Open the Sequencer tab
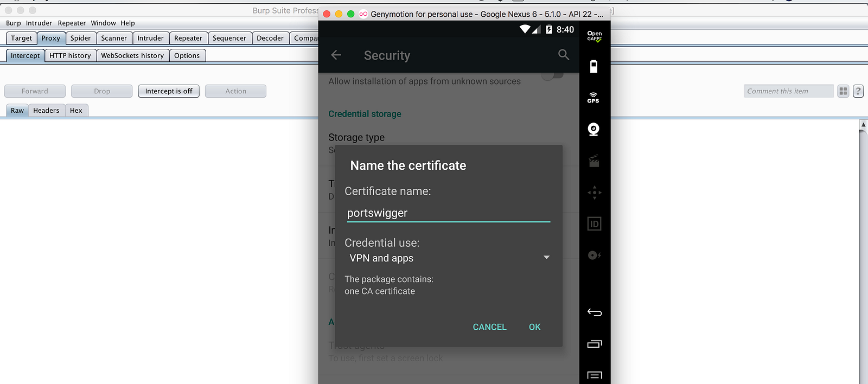The image size is (868, 384). click(x=229, y=38)
